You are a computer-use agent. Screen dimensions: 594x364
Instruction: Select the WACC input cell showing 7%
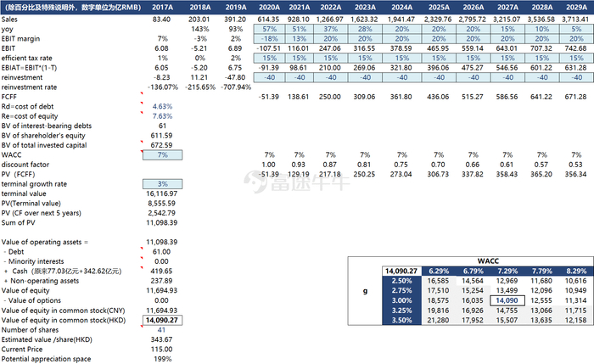click(163, 155)
